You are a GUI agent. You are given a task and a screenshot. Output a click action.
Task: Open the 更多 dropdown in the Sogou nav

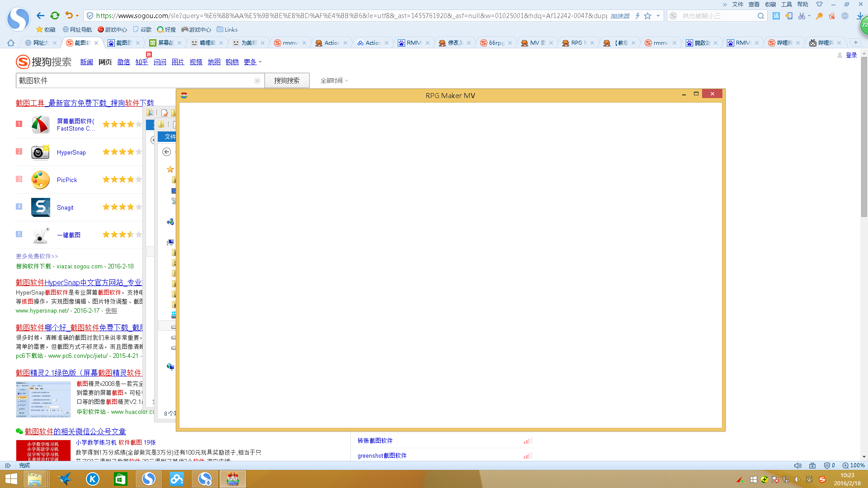(253, 62)
